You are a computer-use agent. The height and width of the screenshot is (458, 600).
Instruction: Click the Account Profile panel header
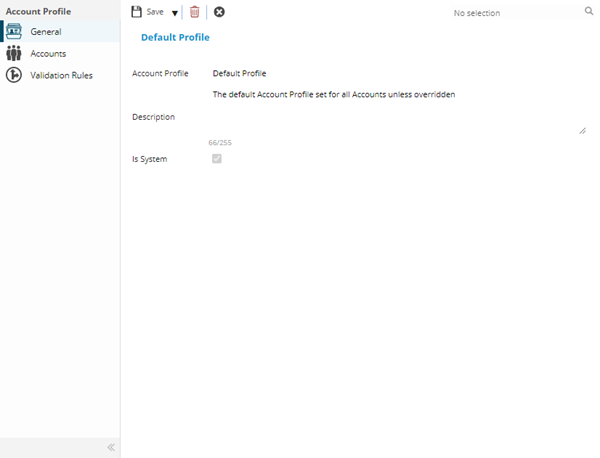[38, 11]
